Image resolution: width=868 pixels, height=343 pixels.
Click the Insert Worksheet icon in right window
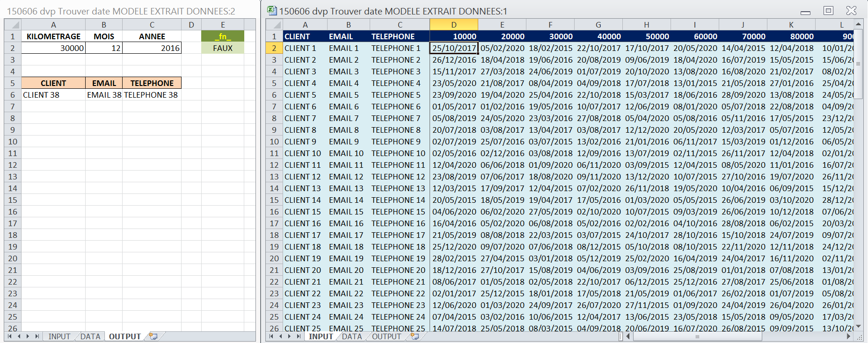[x=415, y=336]
